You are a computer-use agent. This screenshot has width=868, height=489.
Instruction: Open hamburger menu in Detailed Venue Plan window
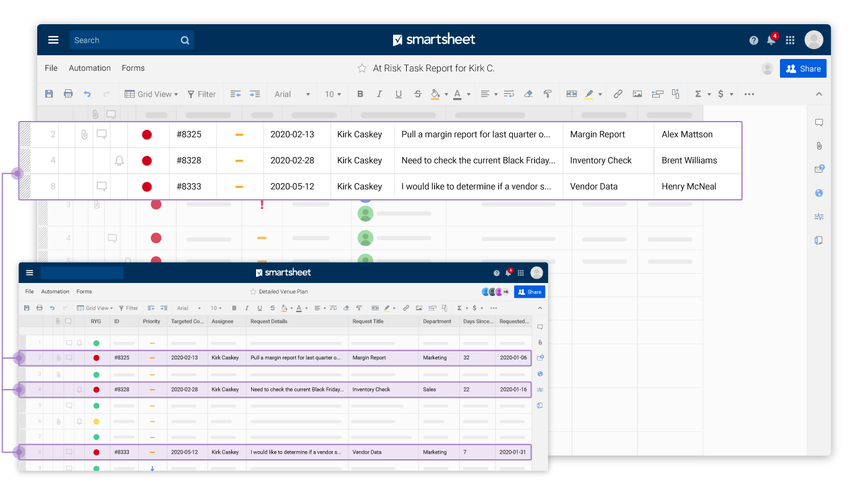tap(29, 273)
